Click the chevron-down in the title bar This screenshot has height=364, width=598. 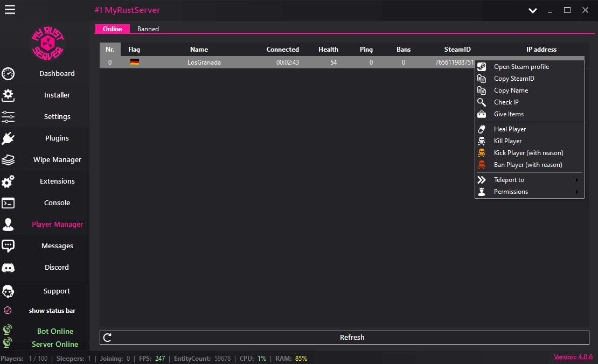pyautogui.click(x=532, y=10)
